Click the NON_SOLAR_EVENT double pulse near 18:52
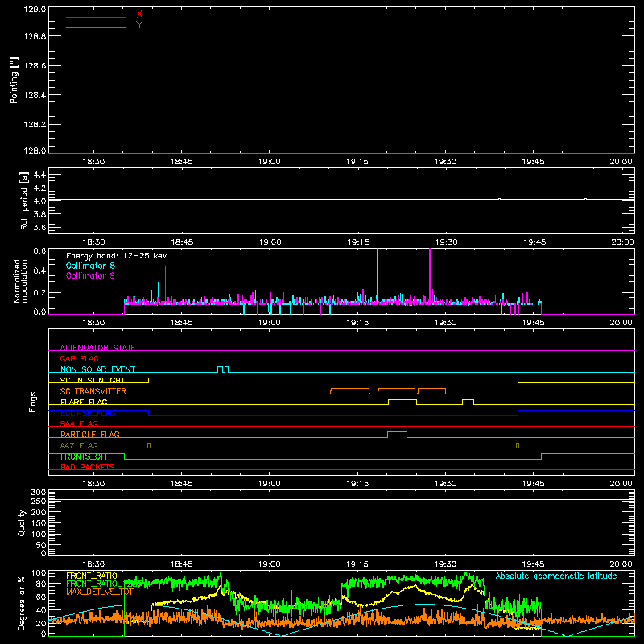644x644 pixels. click(x=223, y=369)
